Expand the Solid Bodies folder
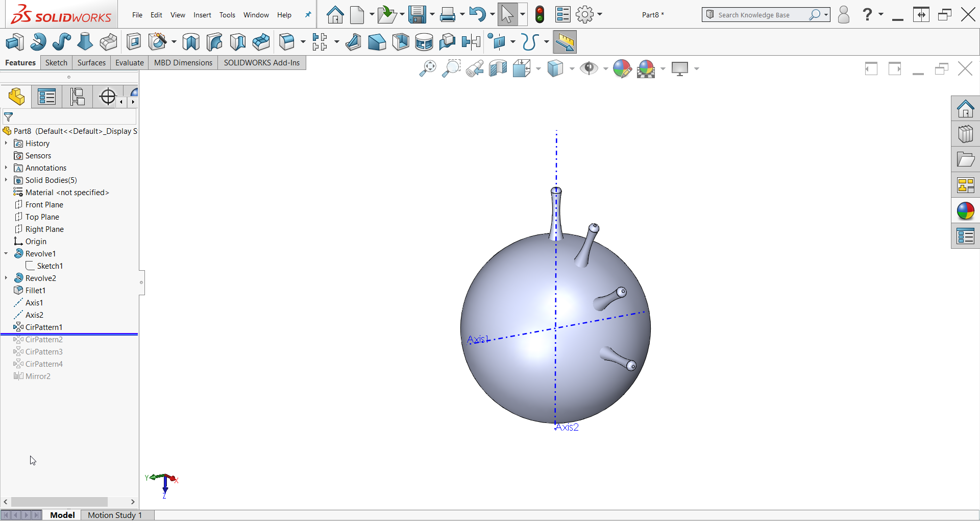 point(6,180)
